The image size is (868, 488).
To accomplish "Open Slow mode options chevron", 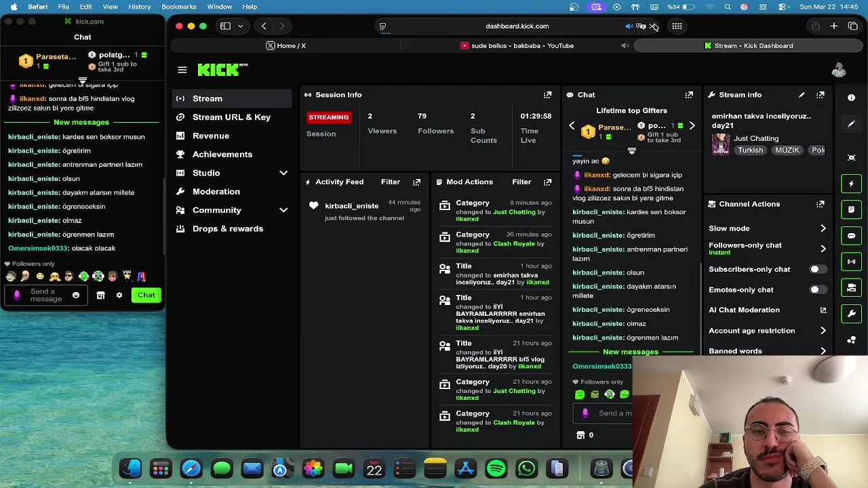I will (x=823, y=228).
